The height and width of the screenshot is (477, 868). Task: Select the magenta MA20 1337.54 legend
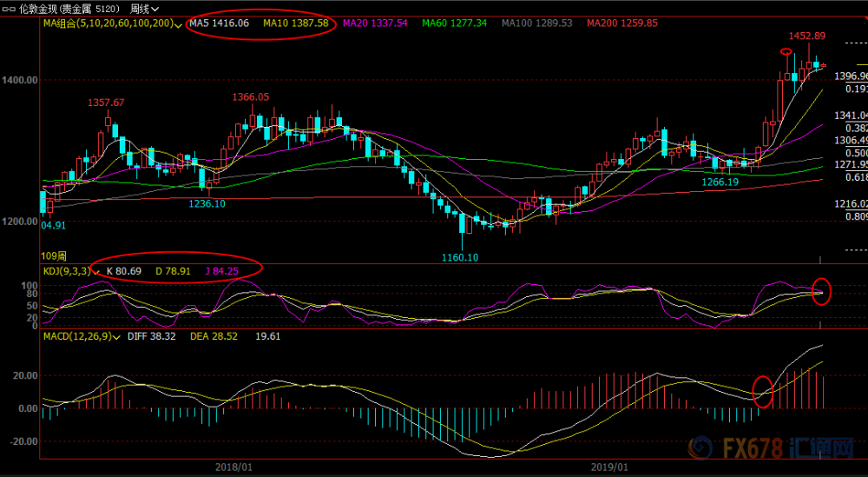click(375, 23)
